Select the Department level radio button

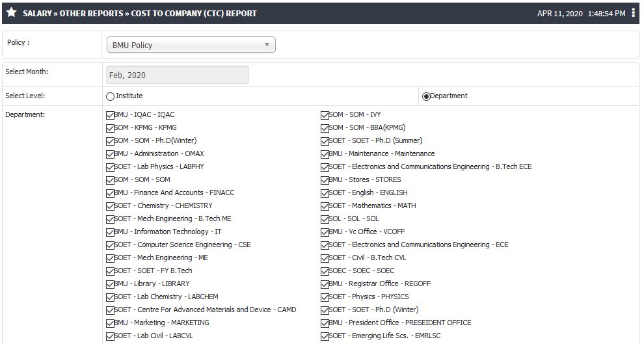(x=426, y=96)
